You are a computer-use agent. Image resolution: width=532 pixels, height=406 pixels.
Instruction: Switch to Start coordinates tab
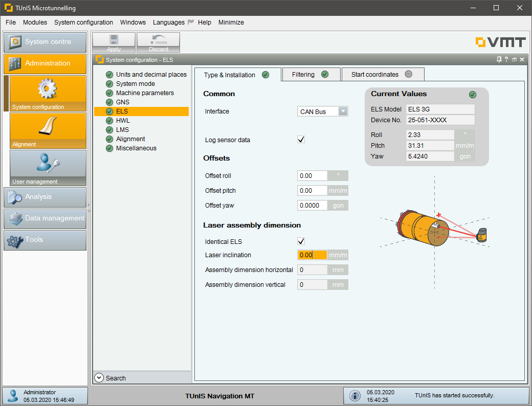[383, 74]
